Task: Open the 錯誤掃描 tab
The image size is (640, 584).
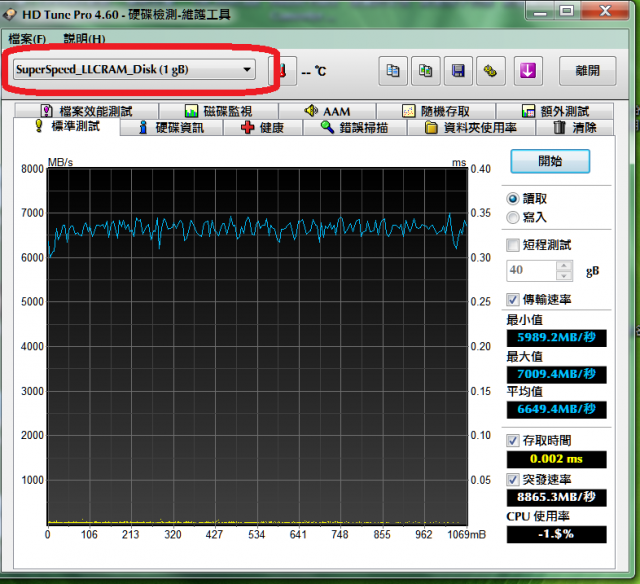Action: 354,128
